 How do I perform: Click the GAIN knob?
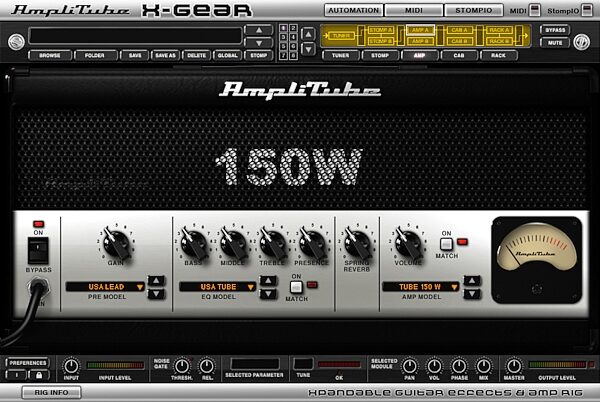click(x=116, y=243)
